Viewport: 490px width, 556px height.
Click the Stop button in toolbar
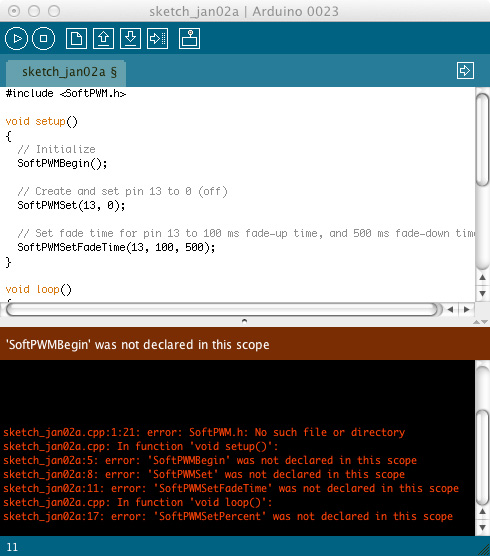click(43, 38)
